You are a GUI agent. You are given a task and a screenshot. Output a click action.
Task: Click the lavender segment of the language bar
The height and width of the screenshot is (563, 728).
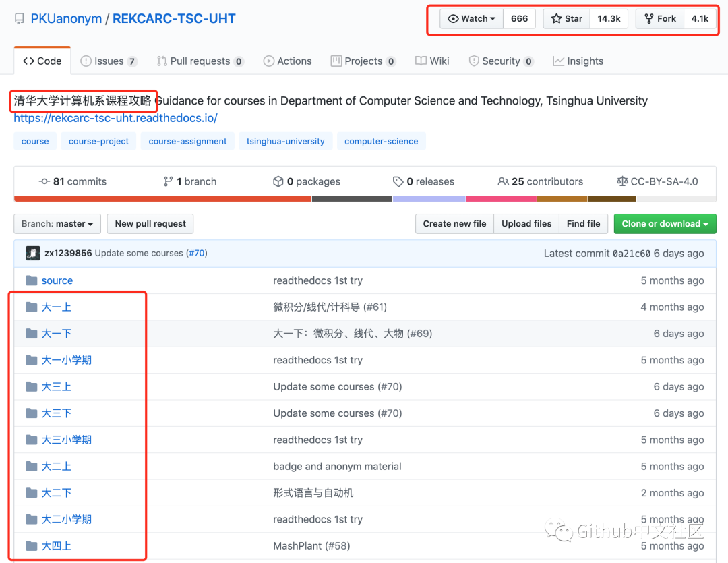coord(429,199)
